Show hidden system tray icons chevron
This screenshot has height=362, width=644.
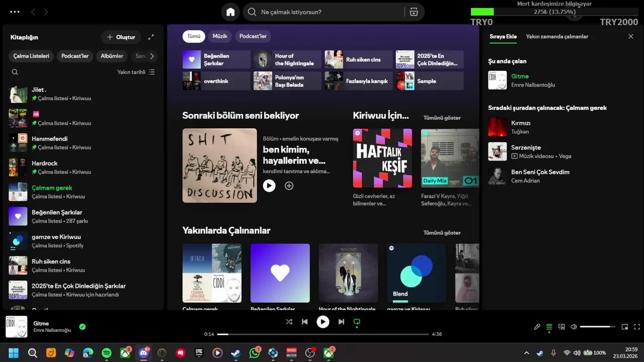[x=526, y=353]
